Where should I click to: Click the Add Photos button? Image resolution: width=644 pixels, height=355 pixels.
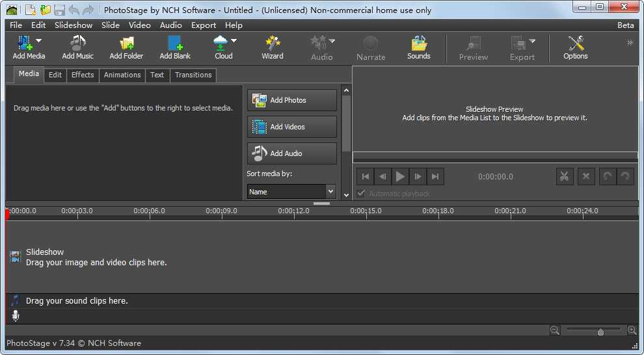tap(291, 100)
